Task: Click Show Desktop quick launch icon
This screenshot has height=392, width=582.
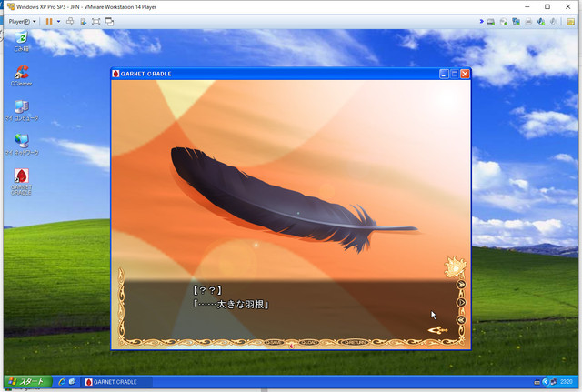Action: click(72, 382)
